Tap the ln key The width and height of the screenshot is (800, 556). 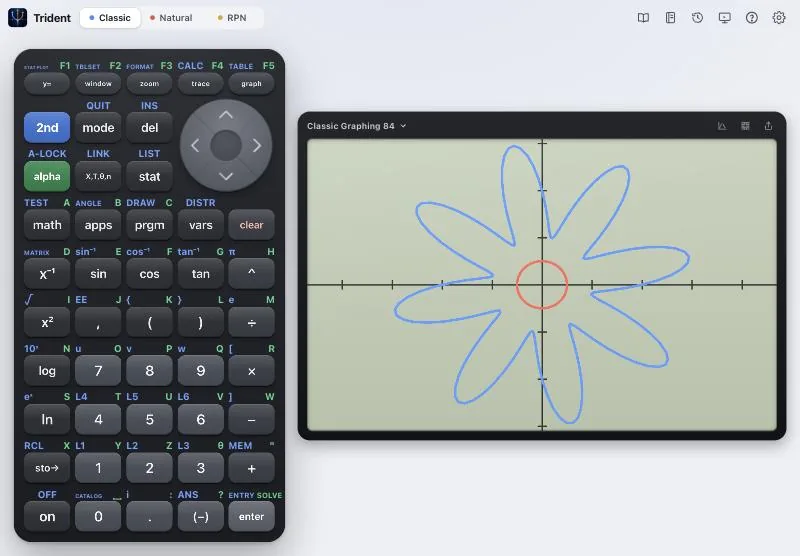coord(47,419)
